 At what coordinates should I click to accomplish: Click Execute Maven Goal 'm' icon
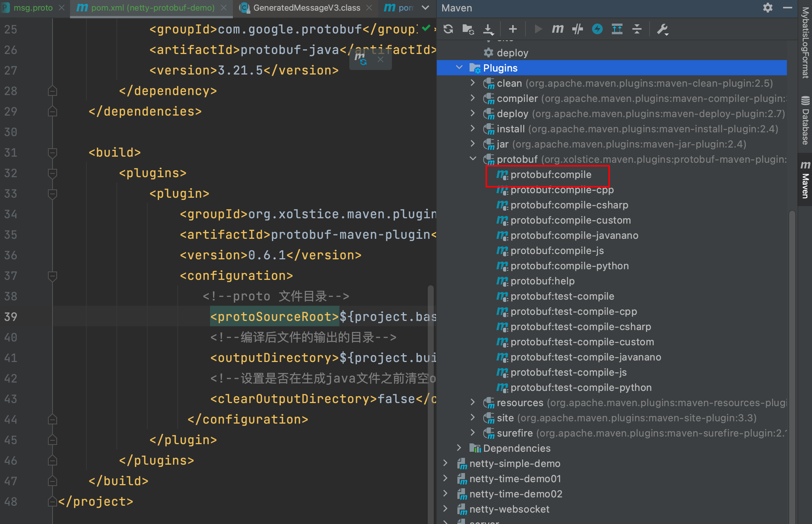pos(557,29)
